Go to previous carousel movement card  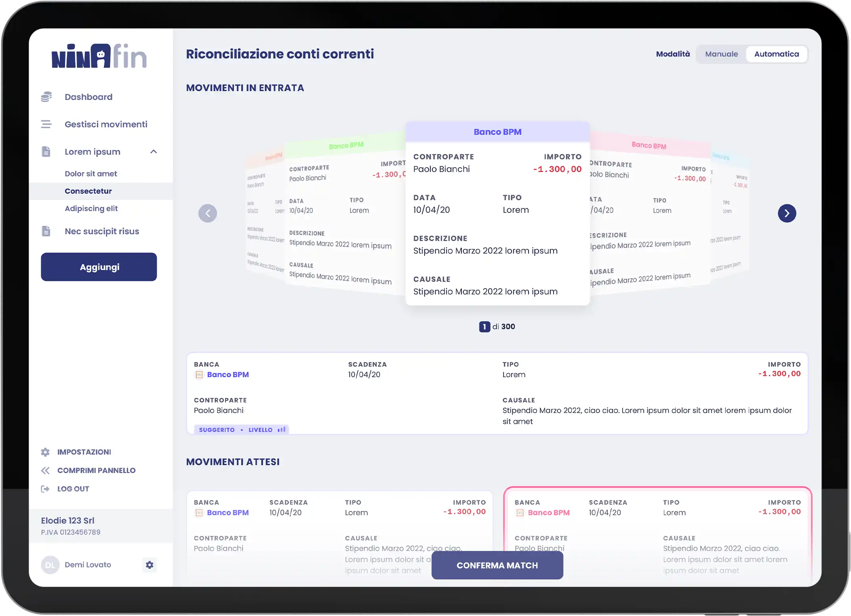208,213
